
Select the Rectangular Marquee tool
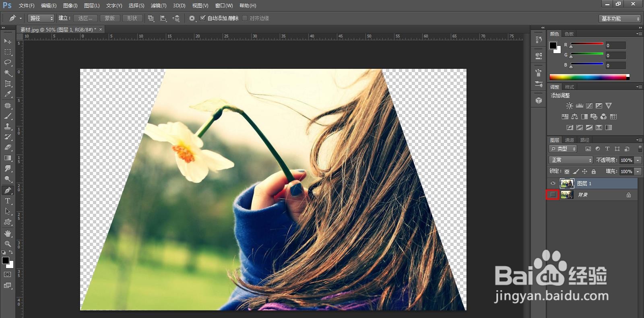pyautogui.click(x=8, y=52)
